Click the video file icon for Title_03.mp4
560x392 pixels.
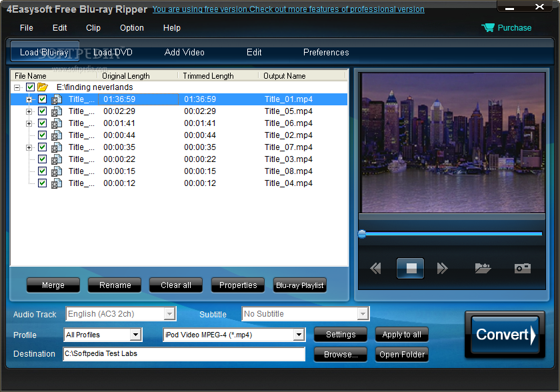point(57,159)
